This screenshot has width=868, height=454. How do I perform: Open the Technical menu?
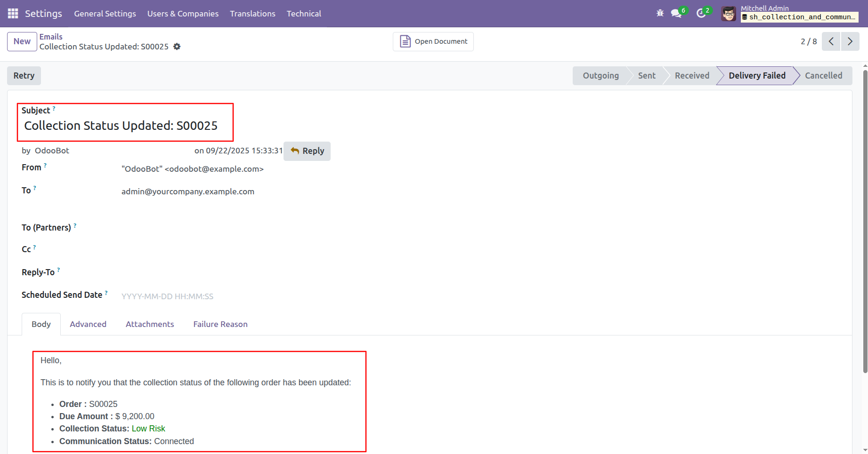[x=304, y=14]
